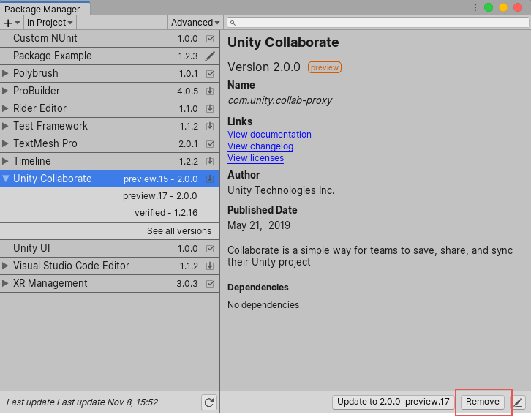Expand the Polybrush package versions

tap(6, 73)
